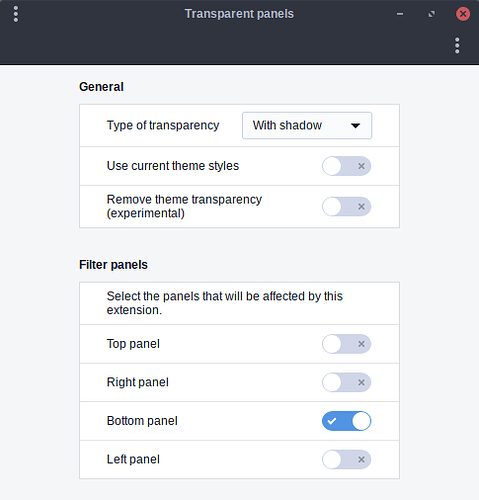
Task: Toggle the Right panel switch on
Action: pyautogui.click(x=346, y=382)
